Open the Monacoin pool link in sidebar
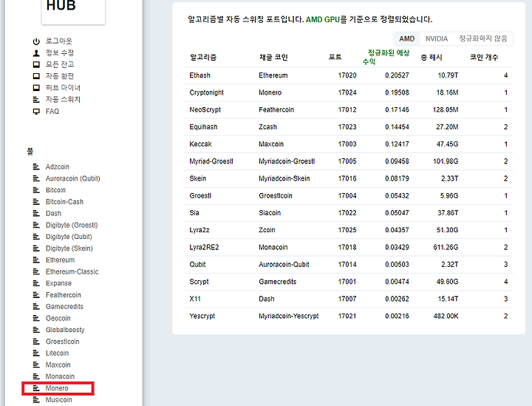532x406 pixels. coord(60,376)
